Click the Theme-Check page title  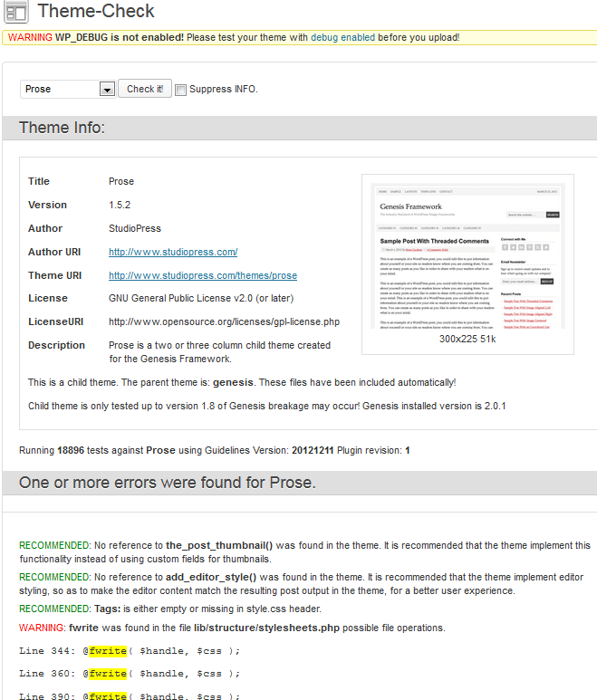96,11
